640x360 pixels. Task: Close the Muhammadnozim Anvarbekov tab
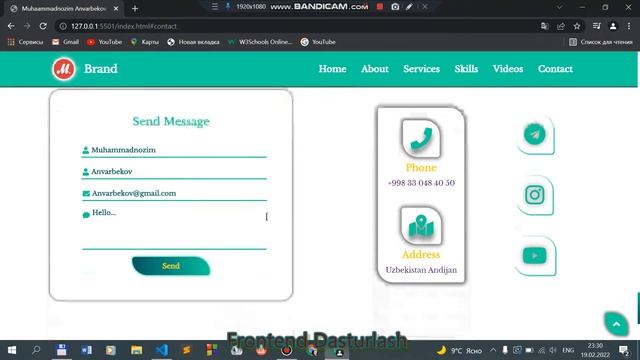click(116, 8)
